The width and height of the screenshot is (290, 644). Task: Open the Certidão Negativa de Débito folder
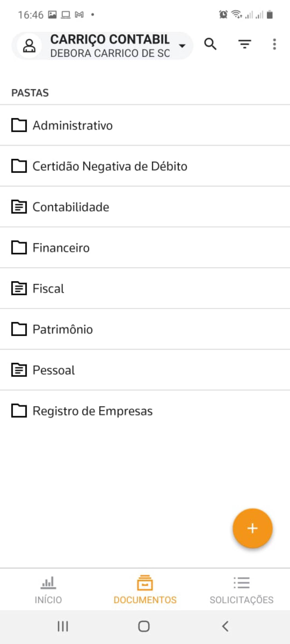click(110, 166)
